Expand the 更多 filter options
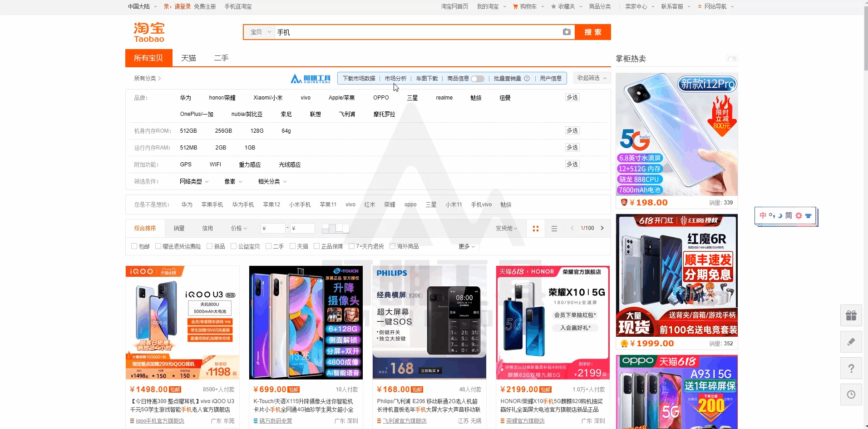 click(467, 246)
